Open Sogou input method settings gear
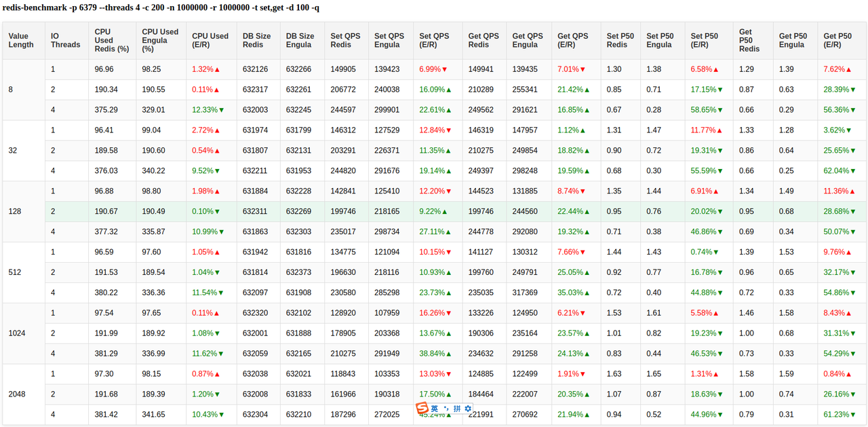This screenshot has width=868, height=427. 468,409
